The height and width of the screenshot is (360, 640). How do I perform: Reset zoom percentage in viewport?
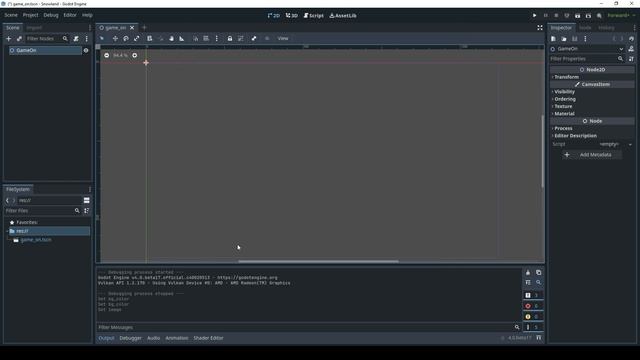pyautogui.click(x=120, y=55)
